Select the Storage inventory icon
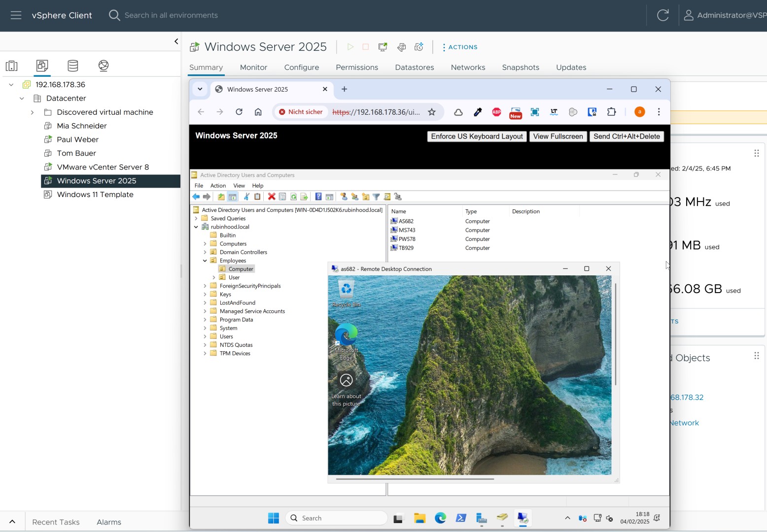This screenshot has height=532, width=767. click(x=73, y=66)
